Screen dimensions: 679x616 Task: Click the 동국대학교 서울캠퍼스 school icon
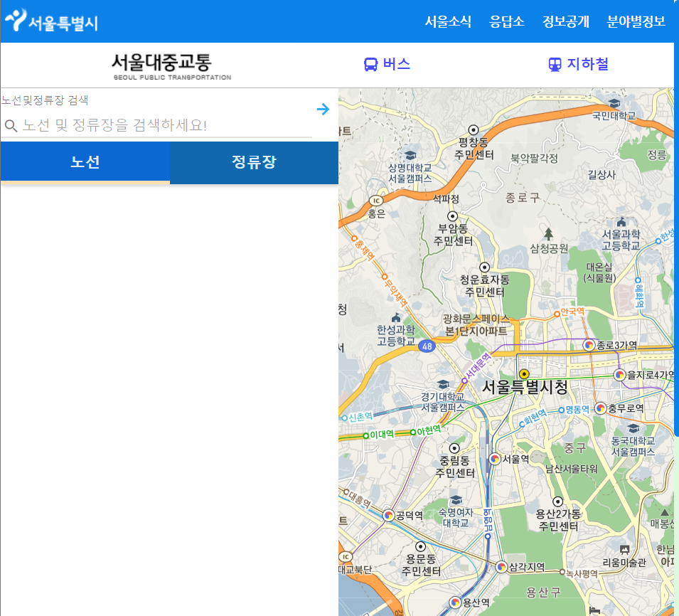point(633,428)
